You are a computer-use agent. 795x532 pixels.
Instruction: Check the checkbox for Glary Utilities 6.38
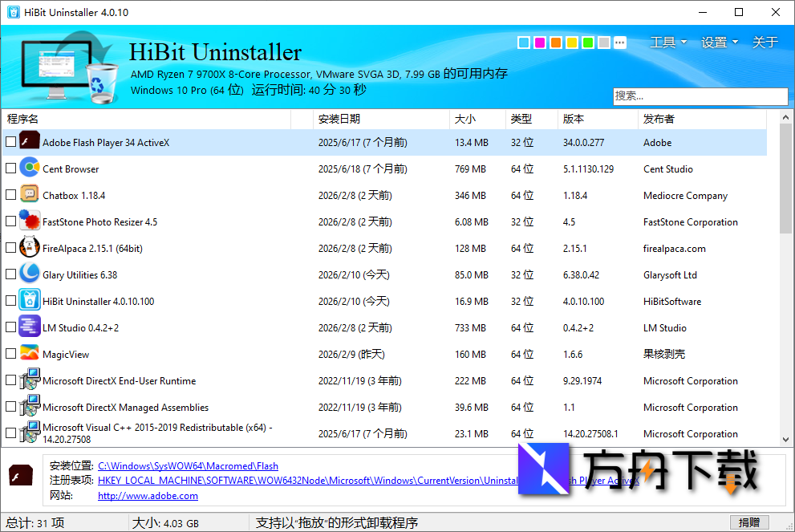click(x=11, y=274)
